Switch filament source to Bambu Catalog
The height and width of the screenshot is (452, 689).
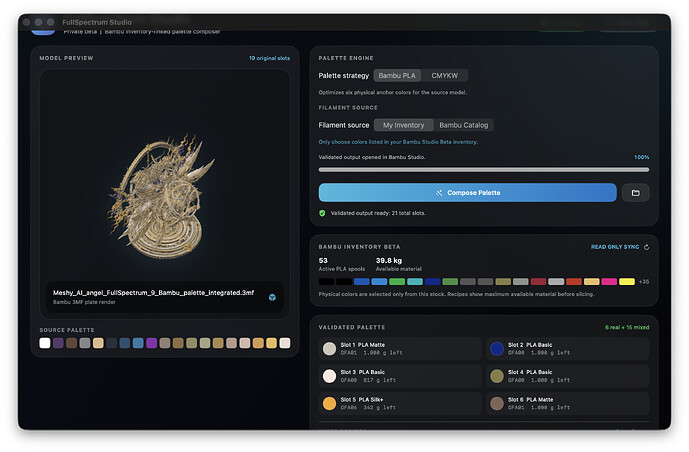(464, 125)
